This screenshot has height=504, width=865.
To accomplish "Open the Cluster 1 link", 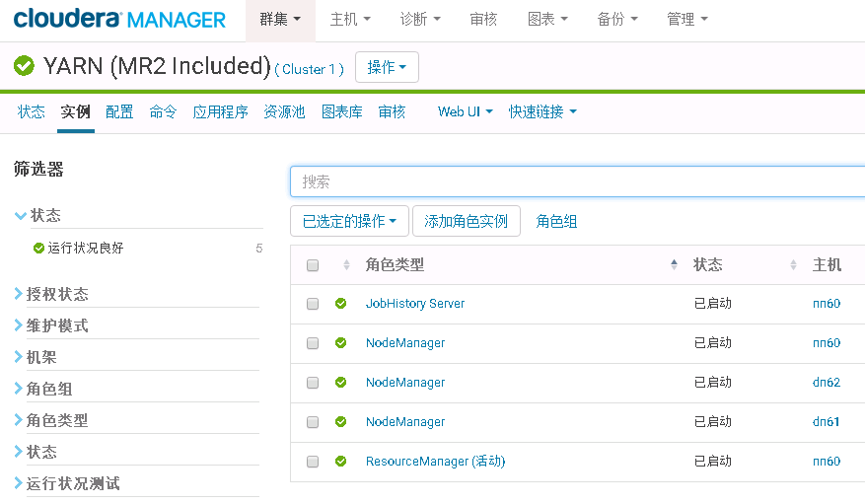I will pos(310,69).
